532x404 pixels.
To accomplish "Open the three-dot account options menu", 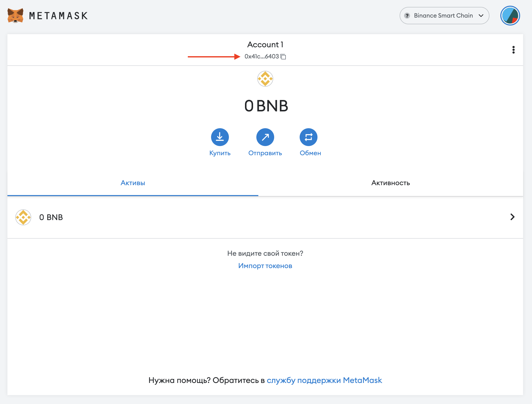I will coord(513,50).
